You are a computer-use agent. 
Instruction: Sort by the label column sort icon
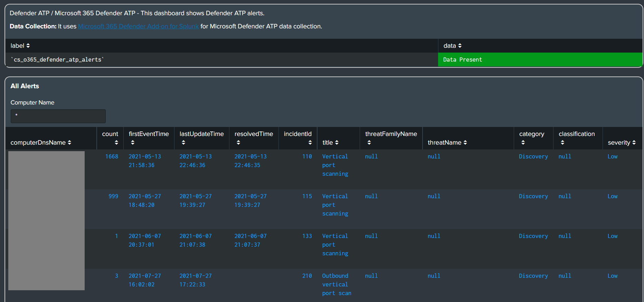(x=28, y=46)
